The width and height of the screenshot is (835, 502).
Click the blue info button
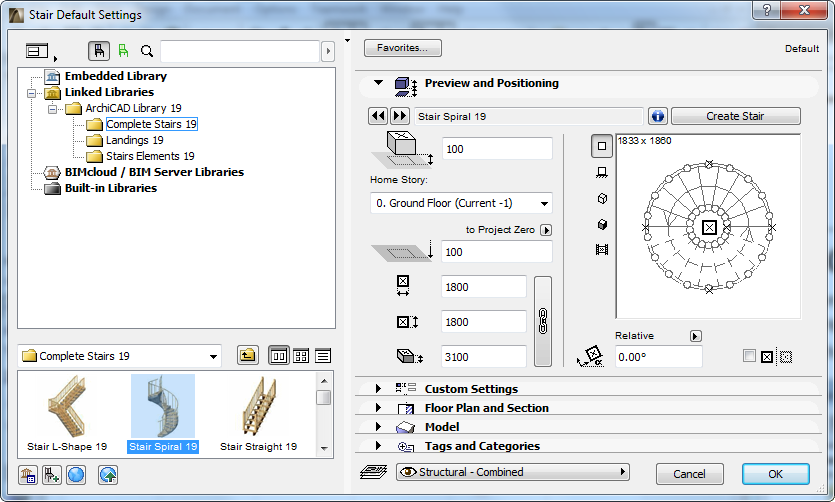click(x=658, y=116)
